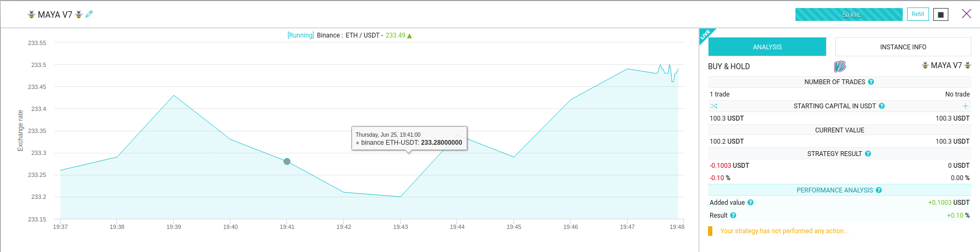Click the pencil icon to rename MAYA V7
This screenshot has width=980, height=252.
click(x=89, y=14)
